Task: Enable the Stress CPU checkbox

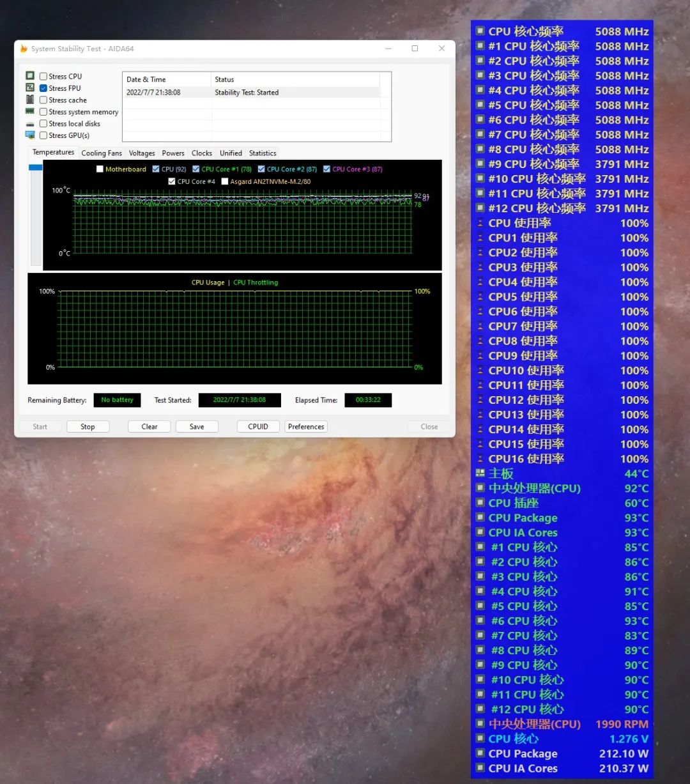Action: pos(42,75)
